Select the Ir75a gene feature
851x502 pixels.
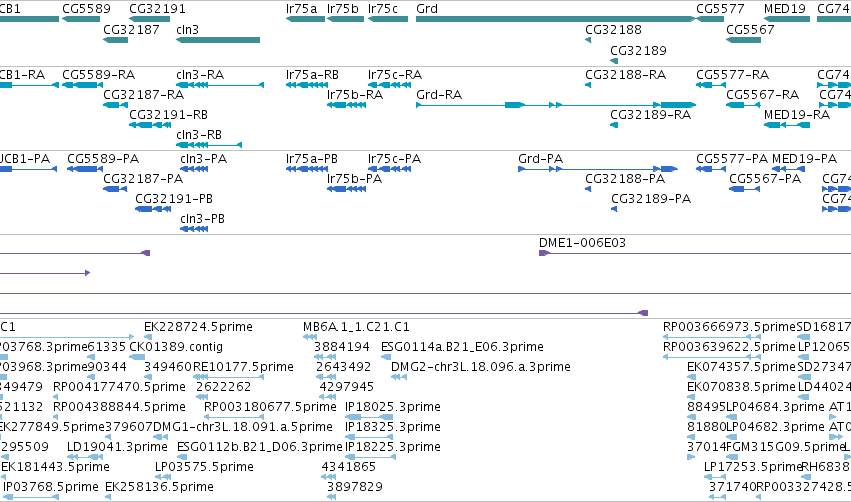(x=305, y=19)
